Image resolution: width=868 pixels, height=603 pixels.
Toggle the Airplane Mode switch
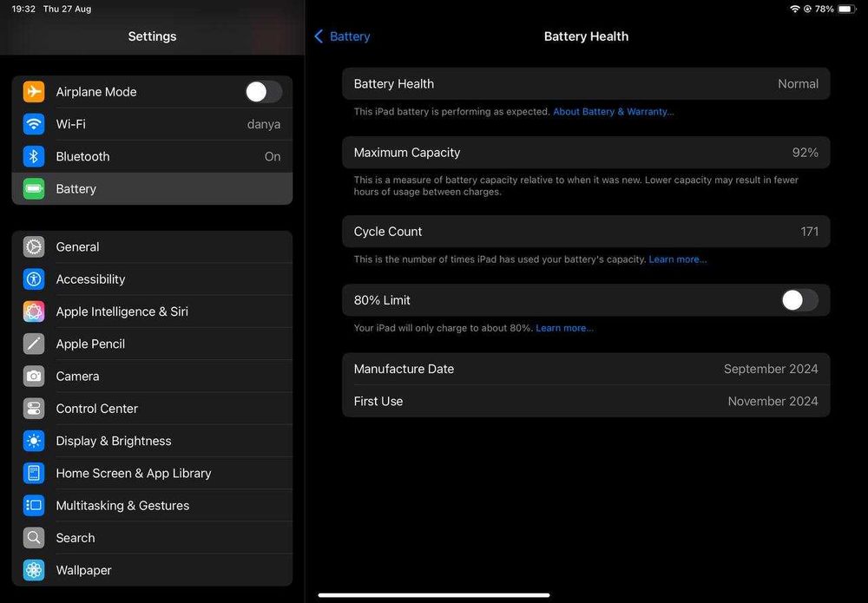pyautogui.click(x=264, y=92)
